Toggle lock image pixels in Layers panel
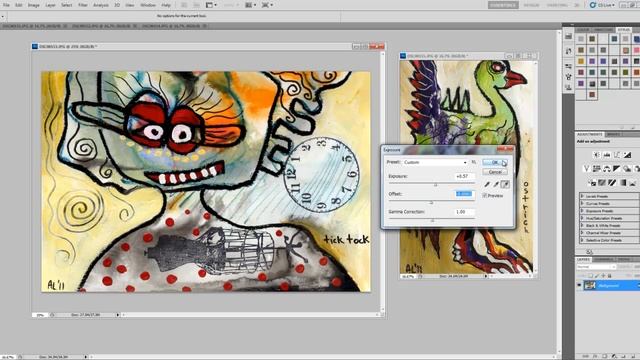This screenshot has width=640, height=360. (596, 276)
